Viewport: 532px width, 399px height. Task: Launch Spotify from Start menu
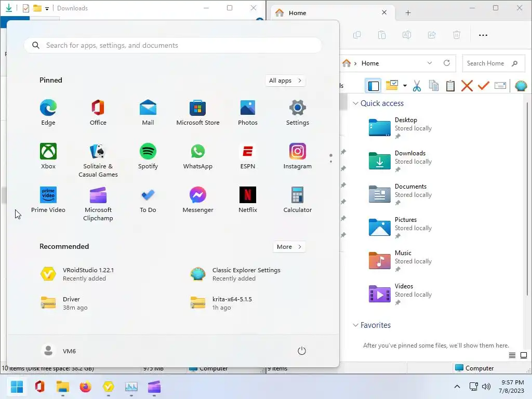[148, 156]
